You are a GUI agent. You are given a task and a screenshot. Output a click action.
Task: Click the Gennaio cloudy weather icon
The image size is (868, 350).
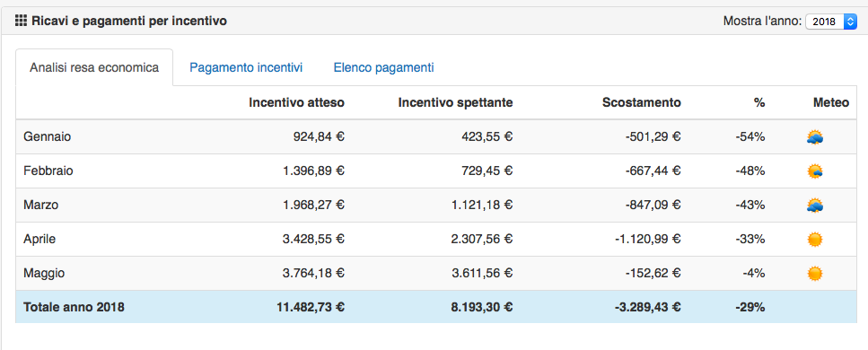tap(815, 136)
